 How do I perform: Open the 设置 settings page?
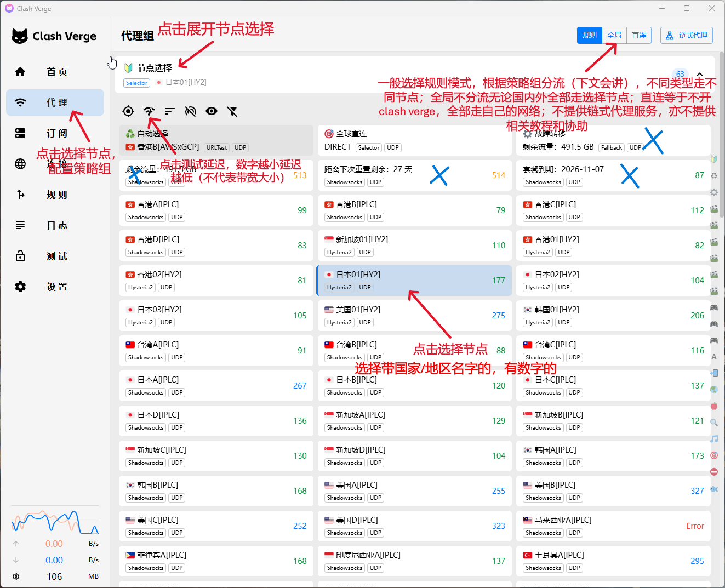pos(55,287)
